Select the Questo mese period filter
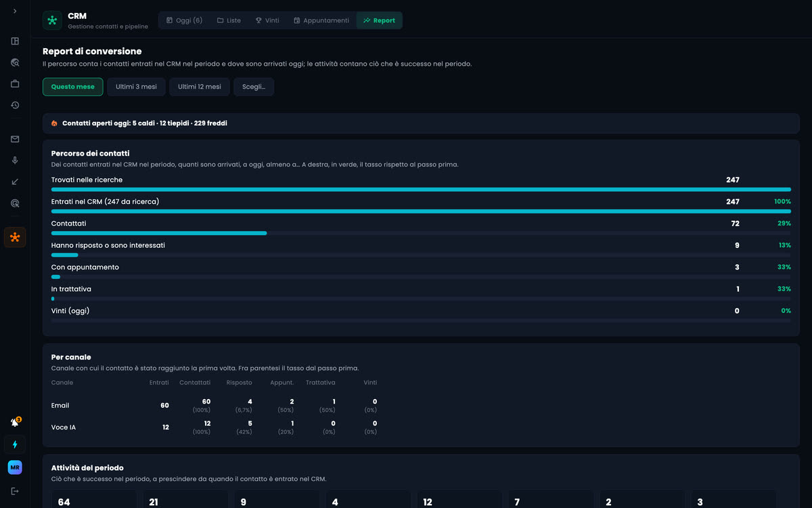Viewport: 812px width, 508px height. [73, 87]
